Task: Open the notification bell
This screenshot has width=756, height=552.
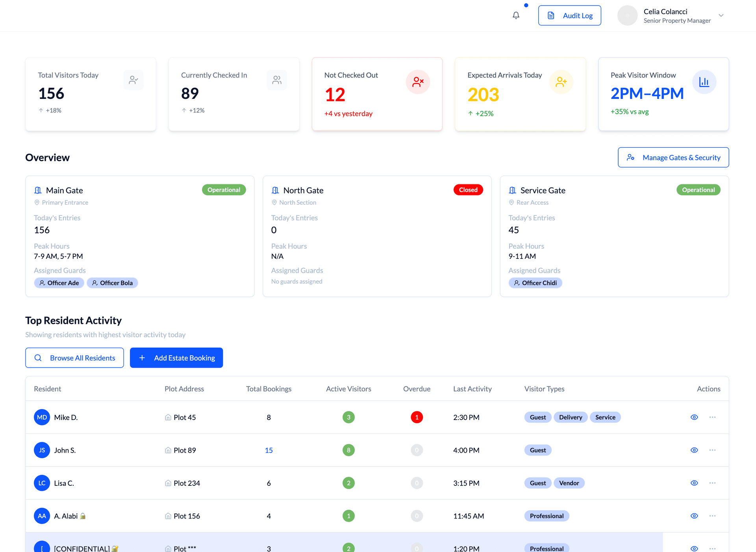Action: [516, 15]
